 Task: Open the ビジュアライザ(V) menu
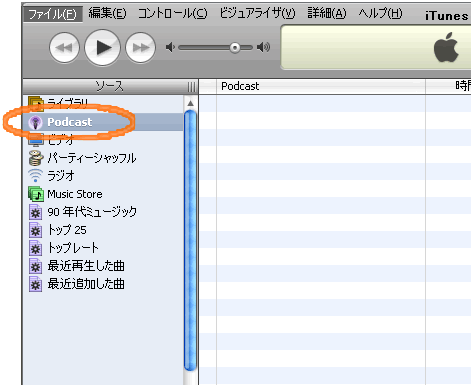pyautogui.click(x=257, y=13)
